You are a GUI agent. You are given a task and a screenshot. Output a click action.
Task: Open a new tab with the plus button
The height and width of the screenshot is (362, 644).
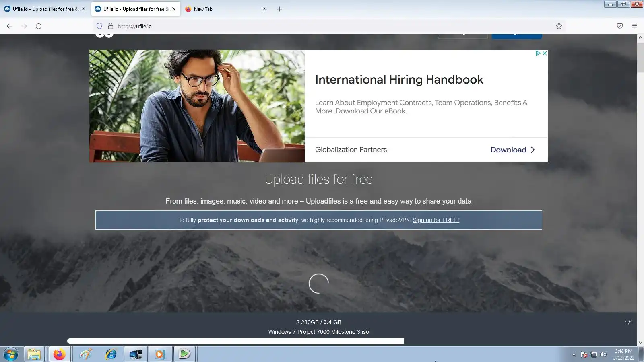point(280,9)
